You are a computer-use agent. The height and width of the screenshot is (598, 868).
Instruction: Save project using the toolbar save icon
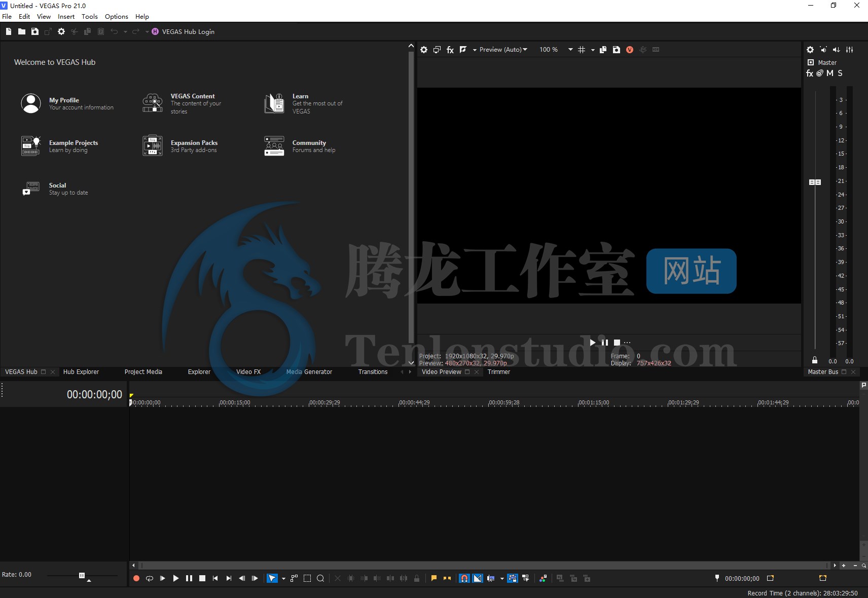tap(35, 31)
